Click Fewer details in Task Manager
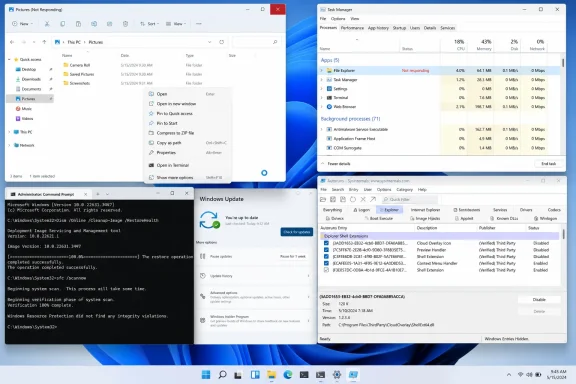The width and height of the screenshot is (576, 384). 335,164
